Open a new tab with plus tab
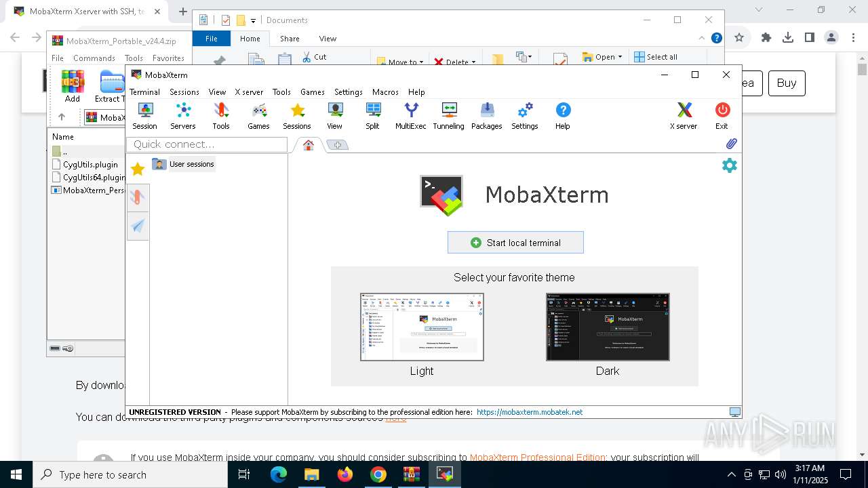Image resolution: width=868 pixels, height=488 pixels. [x=337, y=145]
